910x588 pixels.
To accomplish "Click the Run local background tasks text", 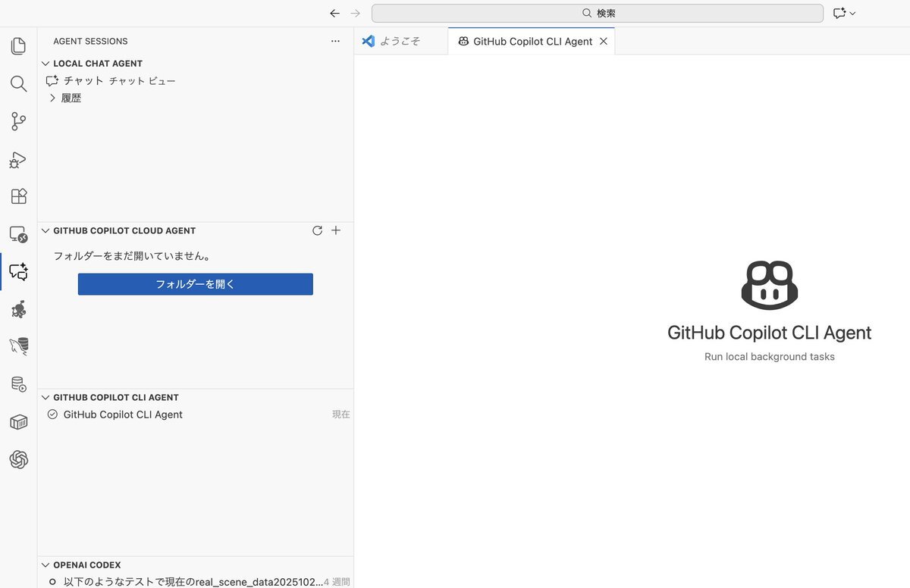I will click(x=770, y=356).
